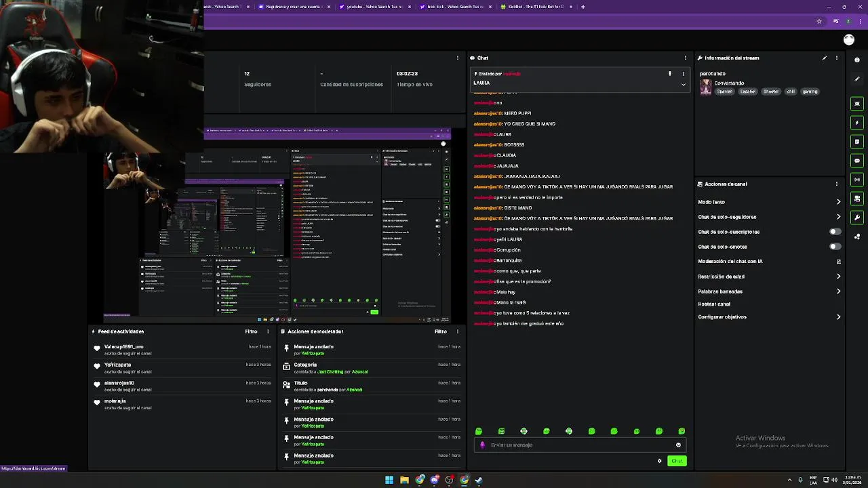Edit stream info with the pencil icon
The height and width of the screenshot is (488, 868).
click(x=825, y=58)
